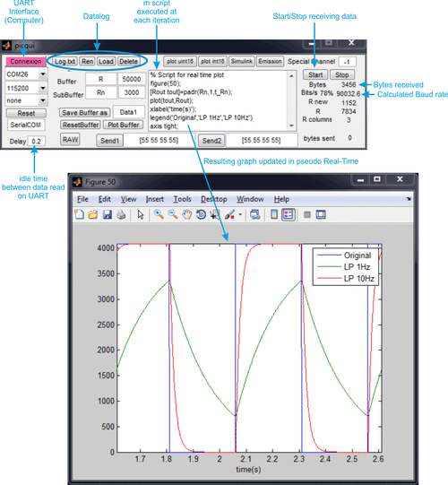This screenshot has width=448, height=485.
Task: Click the New Figure icon in Figure 50
Action: pyautogui.click(x=79, y=214)
